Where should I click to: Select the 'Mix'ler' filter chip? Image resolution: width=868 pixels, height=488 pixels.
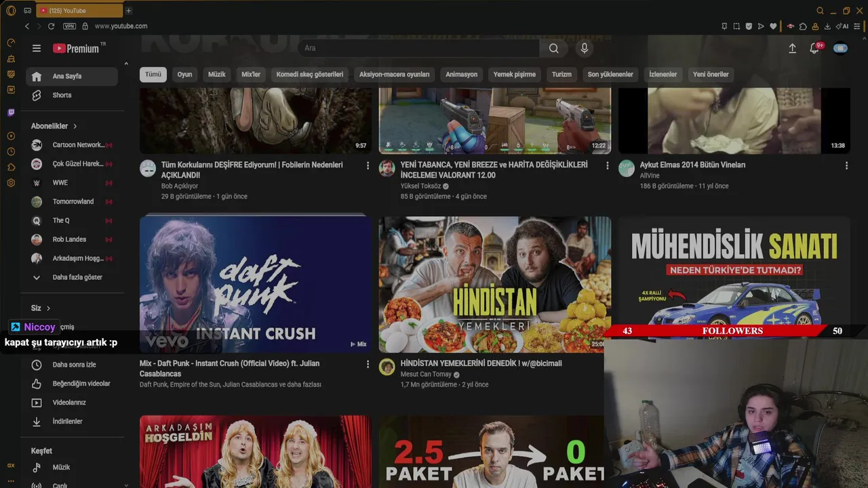(x=251, y=75)
